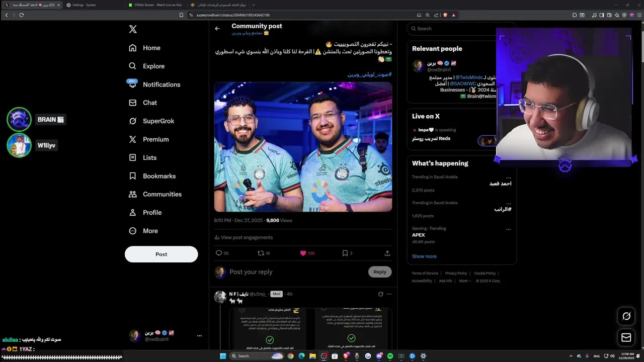Viewport: 644px width, 362px height.
Task: Open more options on the @u5np_ reply
Action: (x=389, y=294)
